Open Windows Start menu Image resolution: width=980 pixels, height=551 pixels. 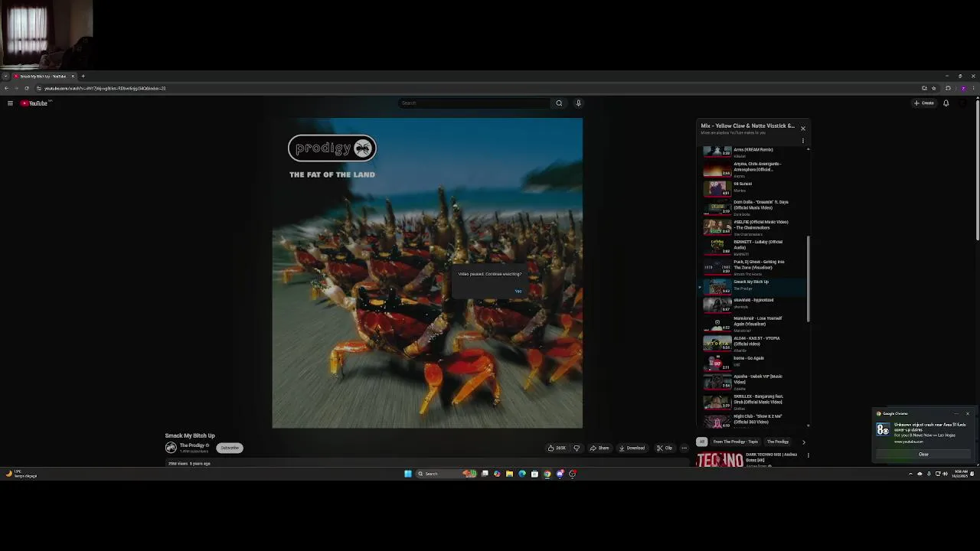click(408, 474)
